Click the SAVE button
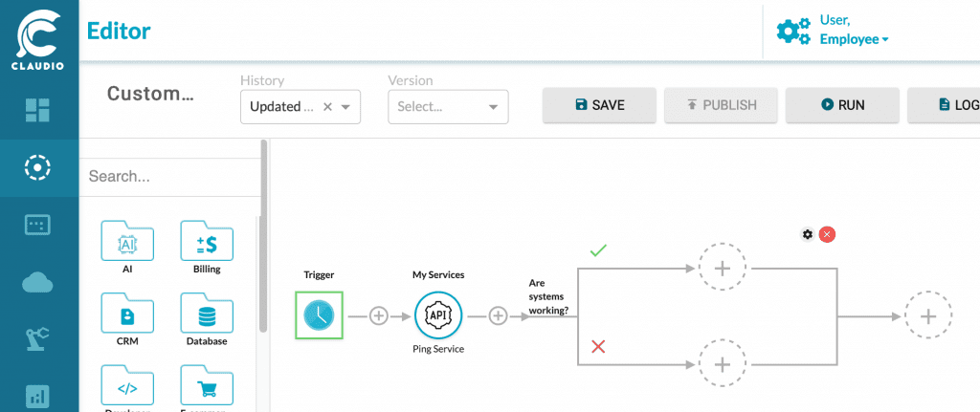This screenshot has width=980, height=412. 599,105
